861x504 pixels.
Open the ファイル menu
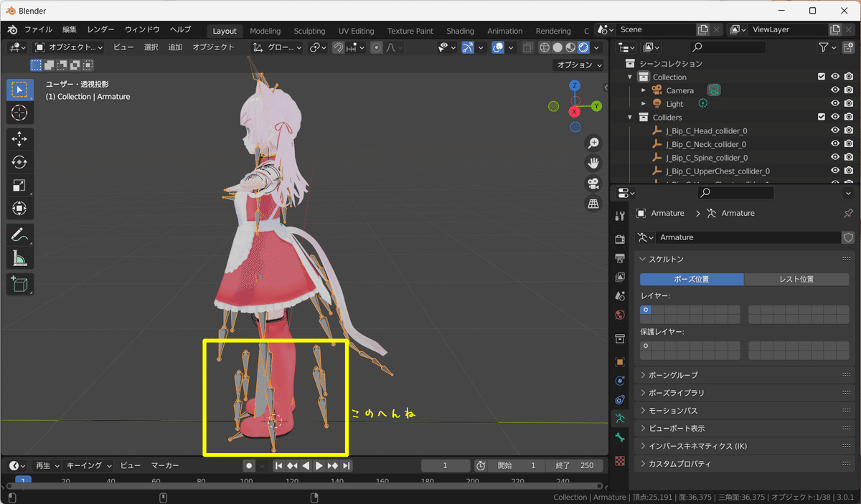38,30
